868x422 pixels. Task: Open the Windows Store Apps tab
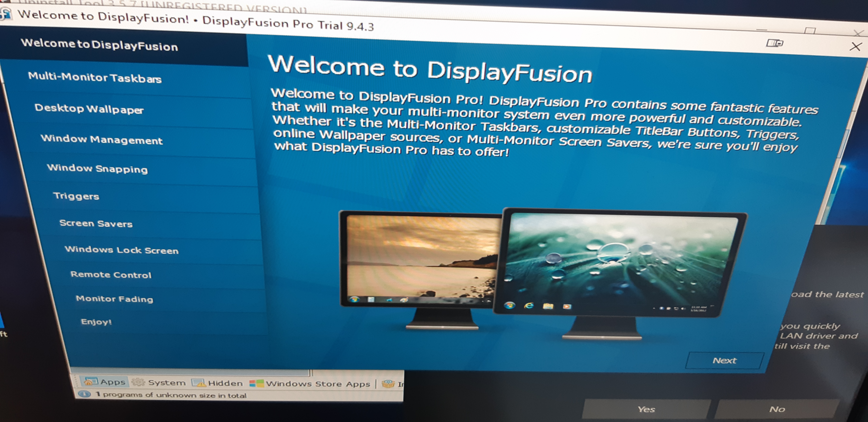[x=310, y=384]
